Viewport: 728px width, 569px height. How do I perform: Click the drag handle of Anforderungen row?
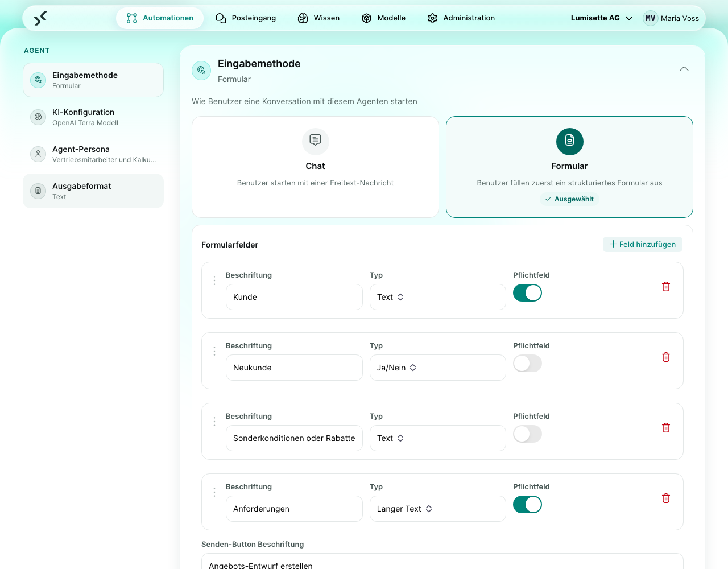pyautogui.click(x=214, y=492)
